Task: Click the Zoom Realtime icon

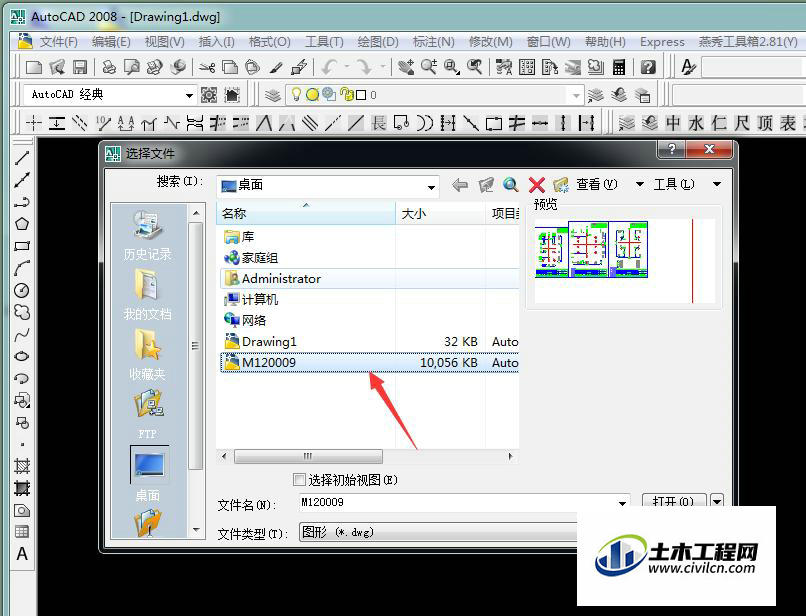Action: (x=429, y=67)
